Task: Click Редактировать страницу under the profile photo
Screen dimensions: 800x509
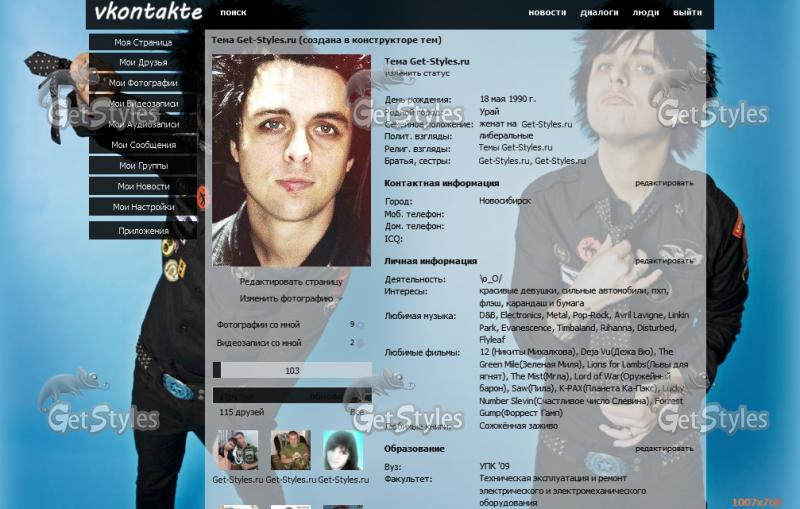Action: 291,282
